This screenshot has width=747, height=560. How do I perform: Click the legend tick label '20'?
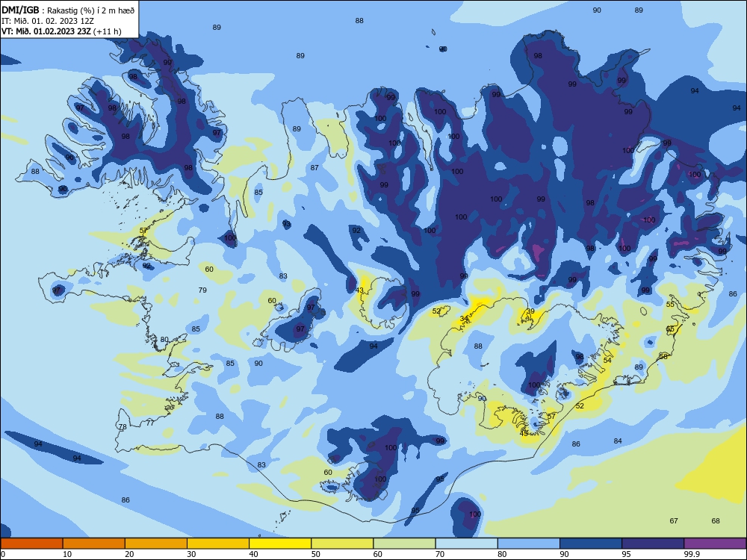(x=129, y=554)
